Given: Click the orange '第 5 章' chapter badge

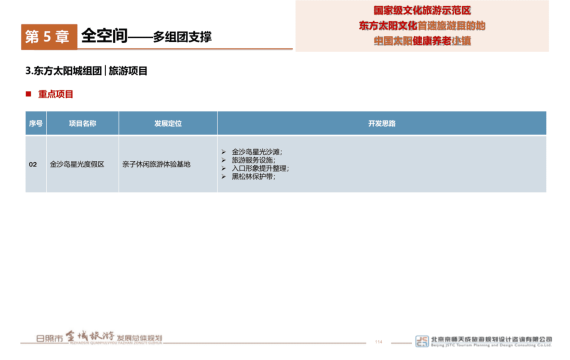Looking at the screenshot, I should [49, 37].
